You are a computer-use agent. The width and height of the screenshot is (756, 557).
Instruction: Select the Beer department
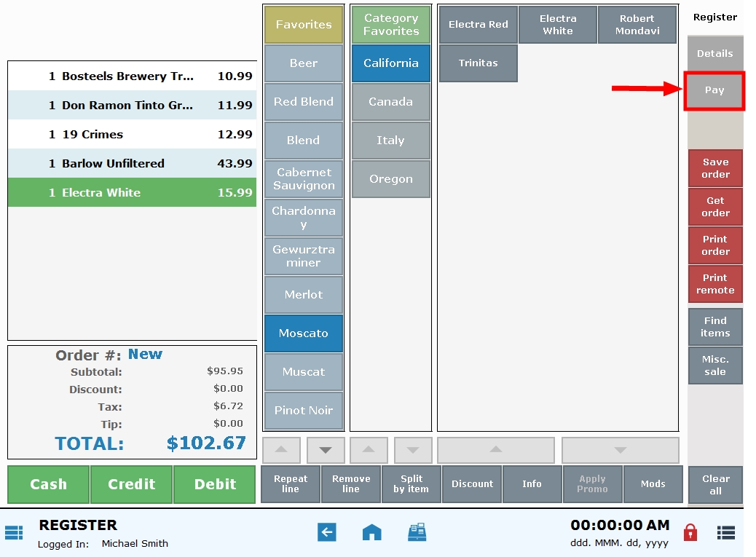click(x=304, y=63)
